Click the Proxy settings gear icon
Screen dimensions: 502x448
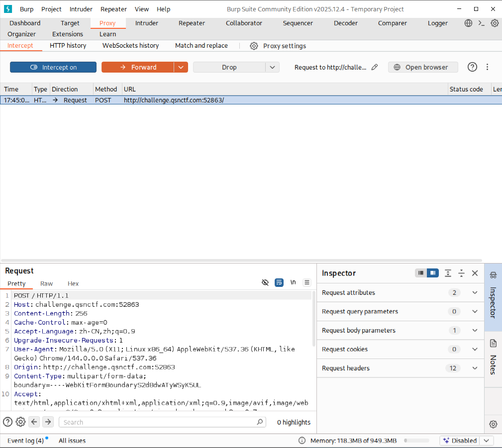(254, 46)
